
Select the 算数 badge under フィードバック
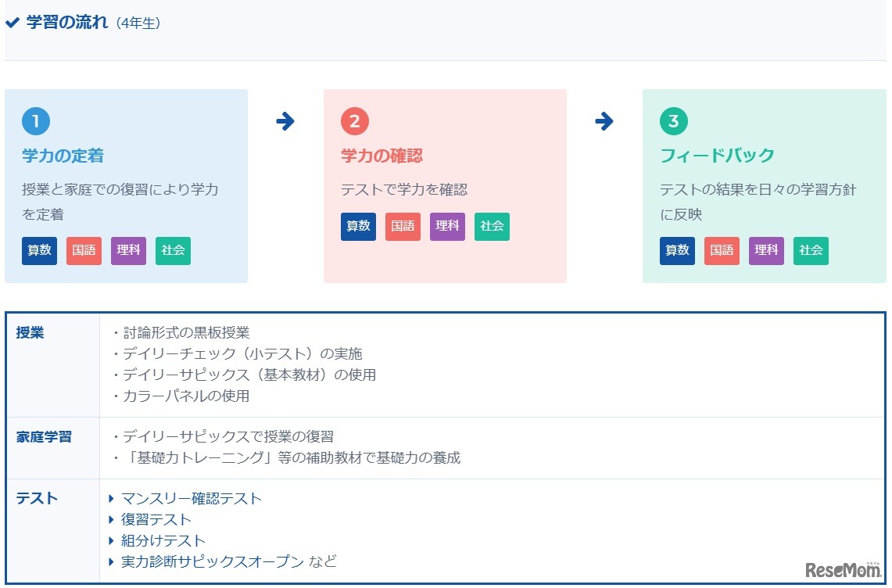tap(677, 251)
